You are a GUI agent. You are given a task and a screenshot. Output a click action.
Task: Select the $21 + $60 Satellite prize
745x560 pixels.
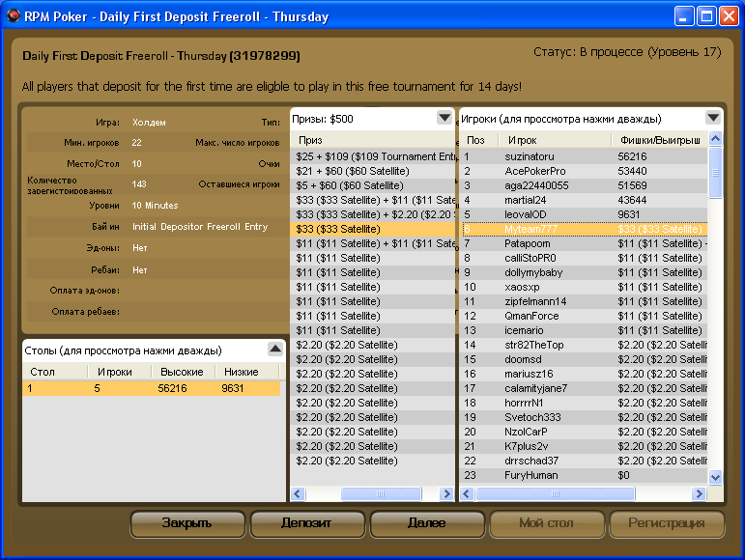coord(373,171)
